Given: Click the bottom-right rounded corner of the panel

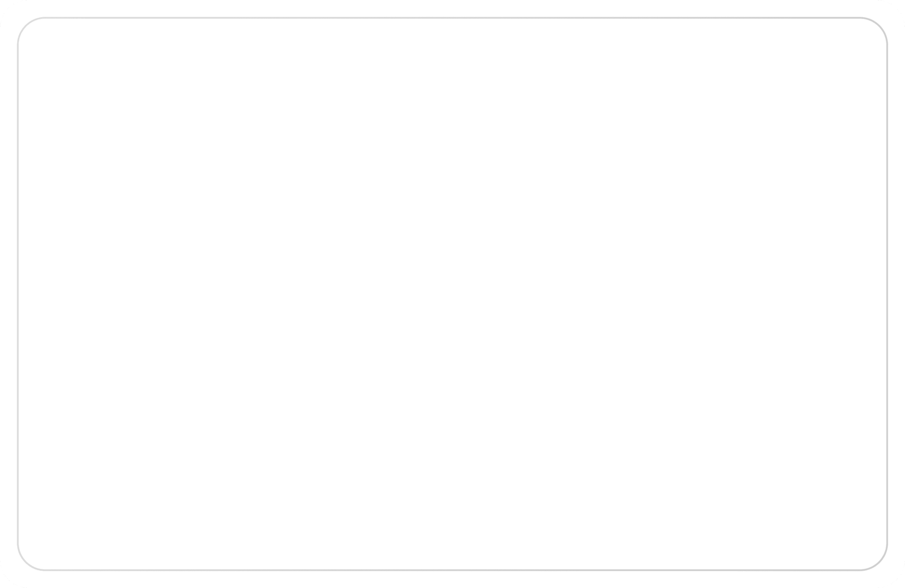Looking at the screenshot, I should click(x=879, y=562).
